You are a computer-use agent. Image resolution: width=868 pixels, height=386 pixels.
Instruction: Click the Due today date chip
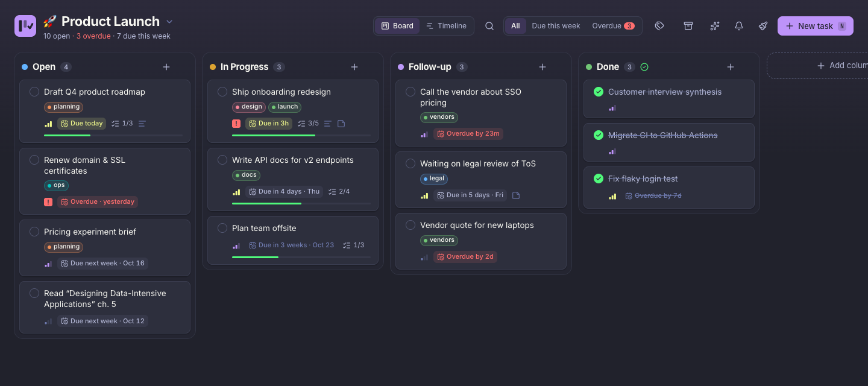point(82,124)
